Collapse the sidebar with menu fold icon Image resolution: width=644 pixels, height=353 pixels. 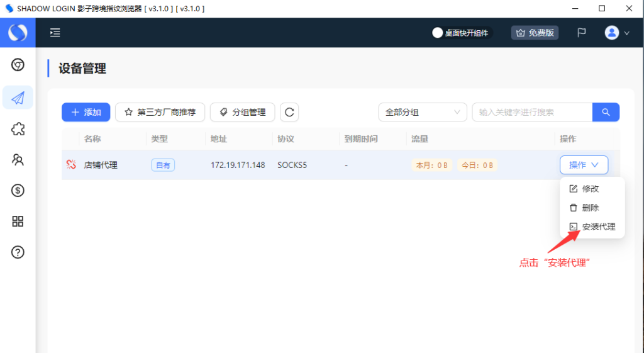55,33
